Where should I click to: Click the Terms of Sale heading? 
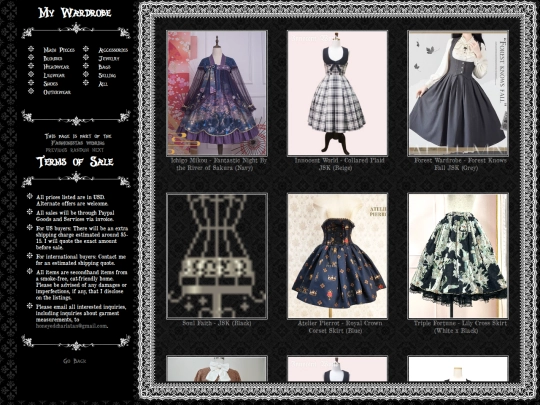pos(75,162)
